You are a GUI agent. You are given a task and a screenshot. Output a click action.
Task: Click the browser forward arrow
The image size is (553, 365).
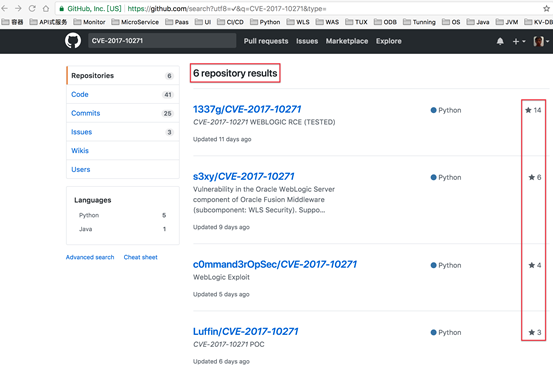coord(18,8)
